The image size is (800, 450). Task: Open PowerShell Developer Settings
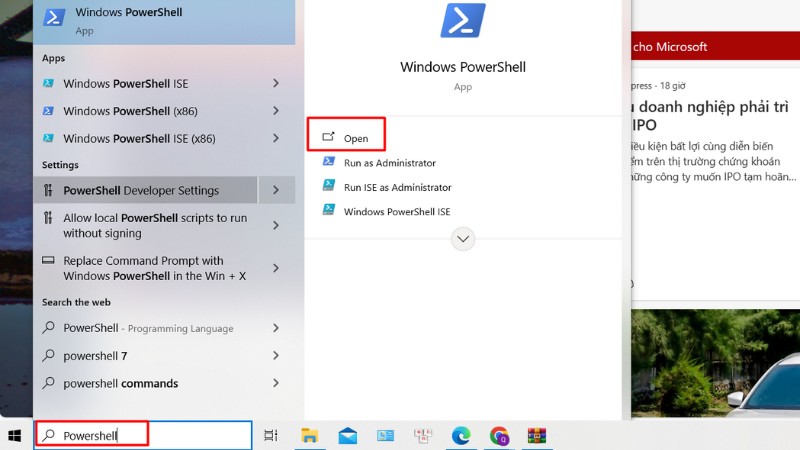tap(146, 190)
